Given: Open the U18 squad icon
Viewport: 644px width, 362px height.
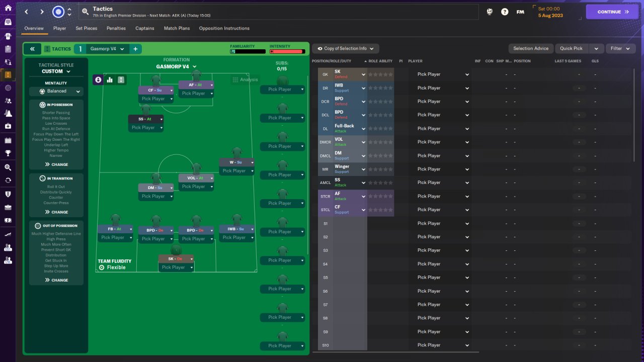Looking at the screenshot, I should click(8, 260).
